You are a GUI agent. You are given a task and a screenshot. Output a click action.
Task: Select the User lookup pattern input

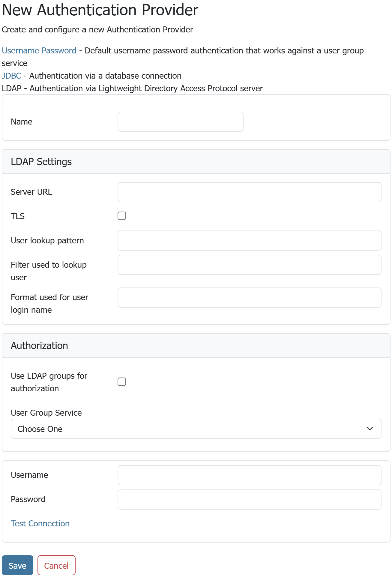(x=249, y=240)
